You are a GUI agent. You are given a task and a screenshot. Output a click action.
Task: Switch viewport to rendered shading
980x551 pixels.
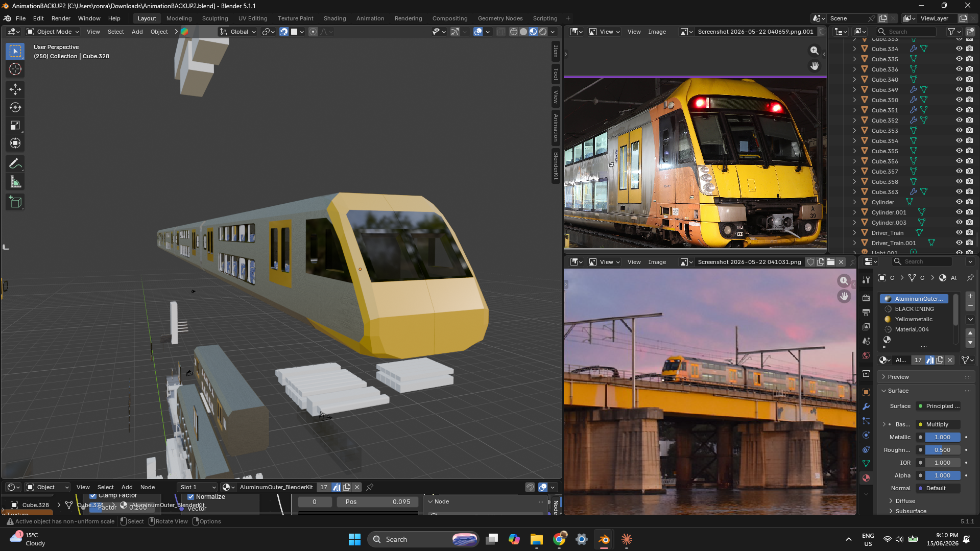click(x=543, y=32)
